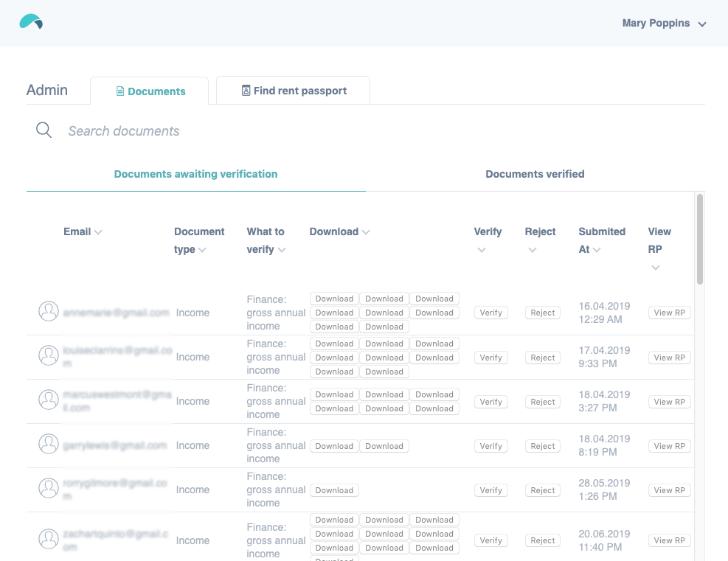Screen dimensions: 728x561
Task: Open the Document type column dropdown
Action: coord(202,250)
